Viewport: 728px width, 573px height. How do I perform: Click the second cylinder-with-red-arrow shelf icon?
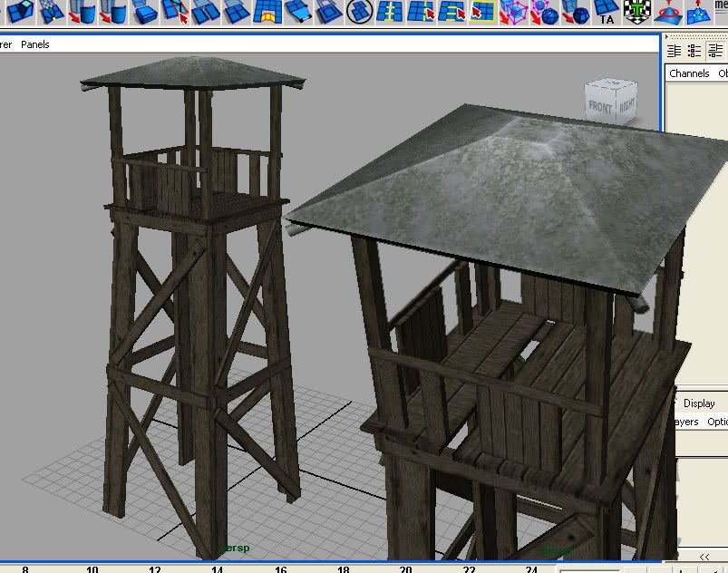[x=112, y=12]
